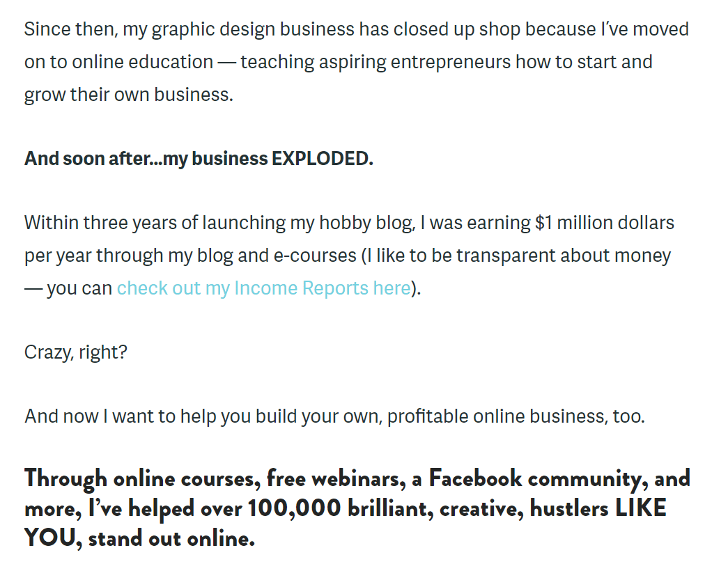The height and width of the screenshot is (571, 728).
Task: Click 'Within three years of launching' text
Action: coord(155,223)
